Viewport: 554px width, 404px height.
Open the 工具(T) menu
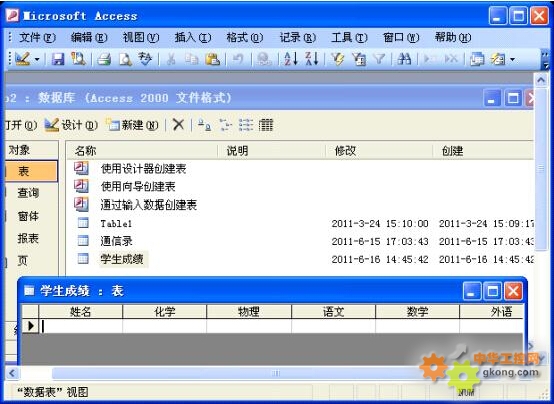tap(349, 37)
